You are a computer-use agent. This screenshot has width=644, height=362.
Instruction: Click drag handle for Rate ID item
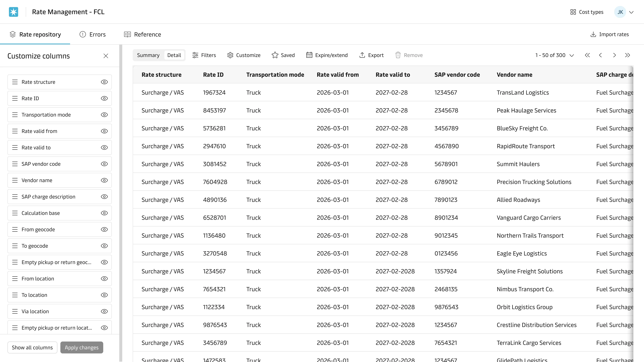(x=15, y=99)
